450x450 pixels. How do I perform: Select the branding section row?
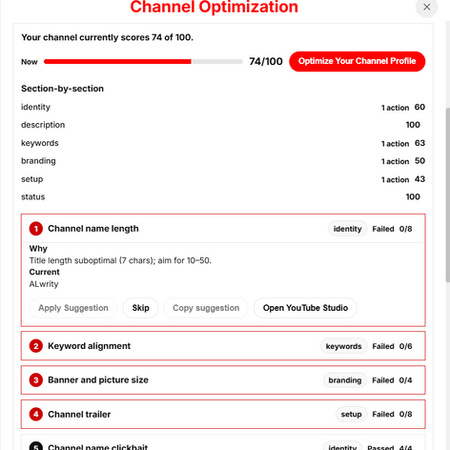(x=223, y=161)
